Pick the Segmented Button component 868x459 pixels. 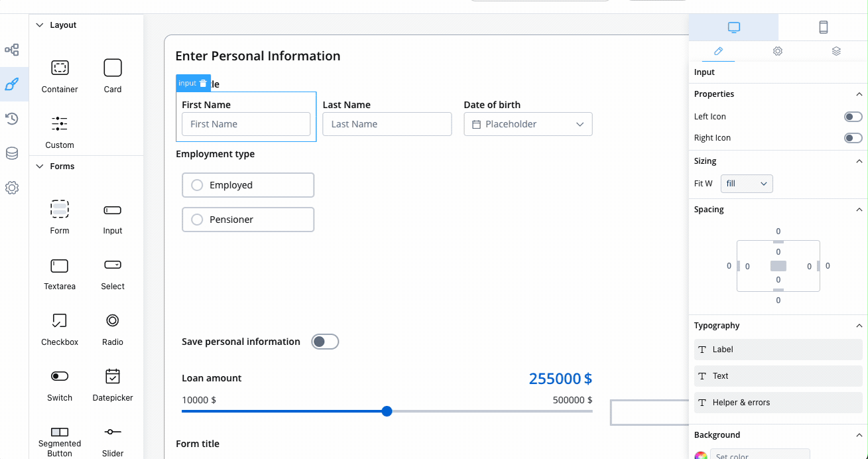tap(60, 441)
